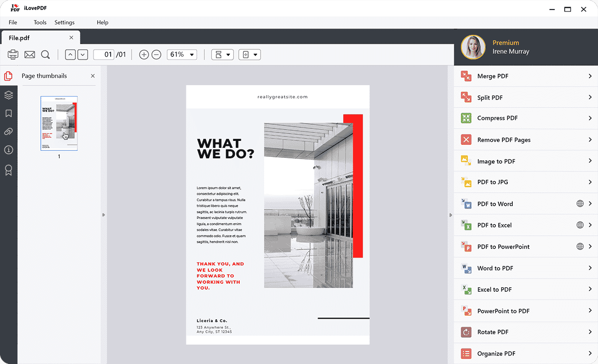Image resolution: width=598 pixels, height=364 pixels.
Task: Go to the next page arrow
Action: click(x=83, y=55)
